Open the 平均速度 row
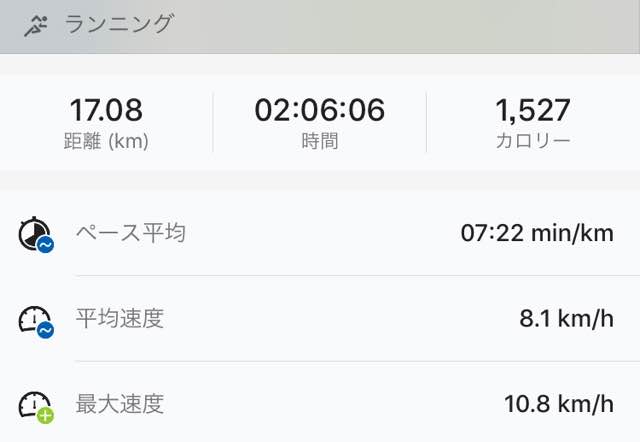 point(320,319)
